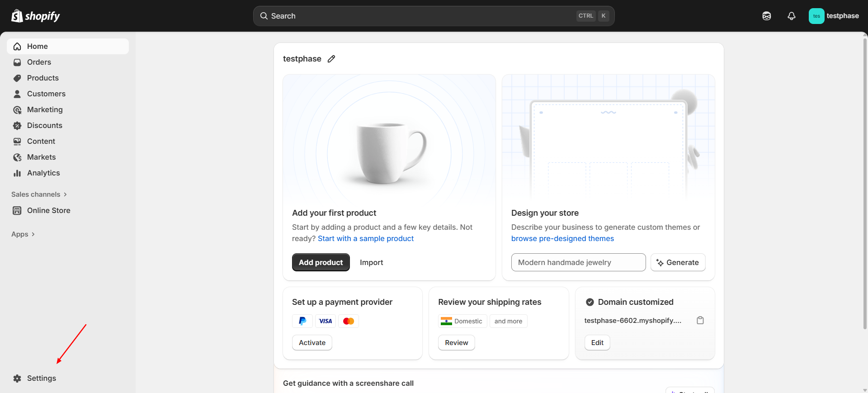The image size is (868, 393).
Task: Click the Mastercard payment icon
Action: [x=349, y=321]
